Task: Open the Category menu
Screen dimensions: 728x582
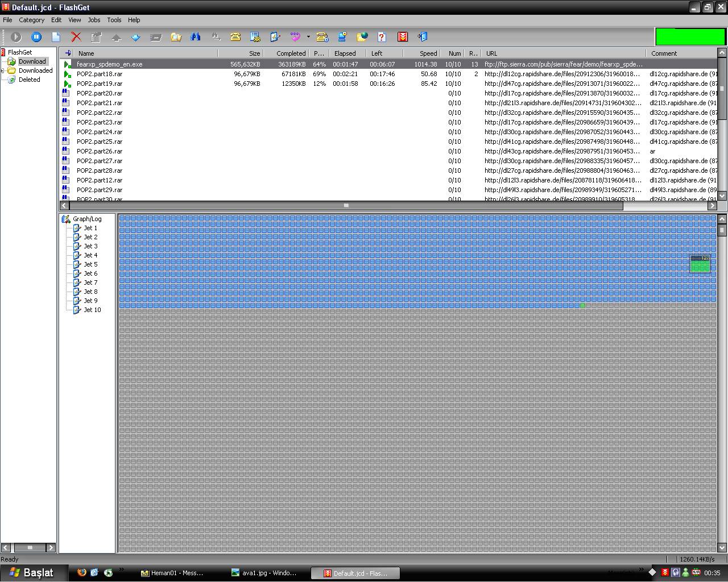Action: [x=31, y=20]
